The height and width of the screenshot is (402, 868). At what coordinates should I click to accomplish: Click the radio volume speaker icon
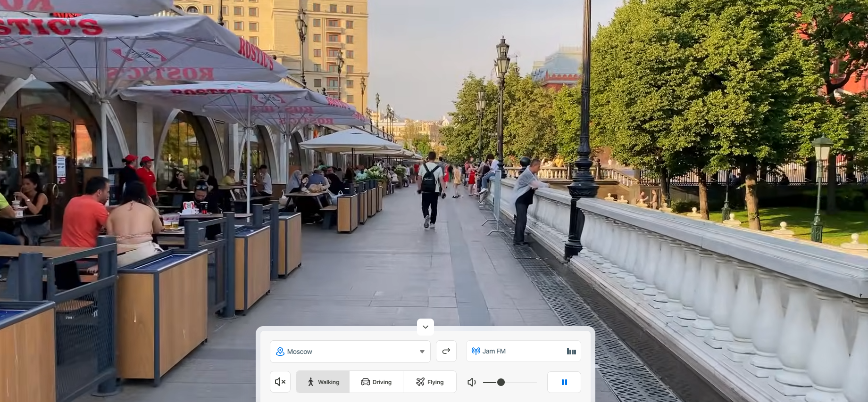tap(471, 382)
